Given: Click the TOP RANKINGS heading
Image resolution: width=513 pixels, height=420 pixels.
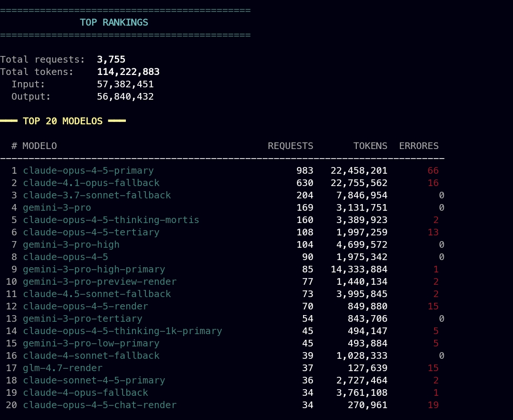Looking at the screenshot, I should click(x=114, y=23).
